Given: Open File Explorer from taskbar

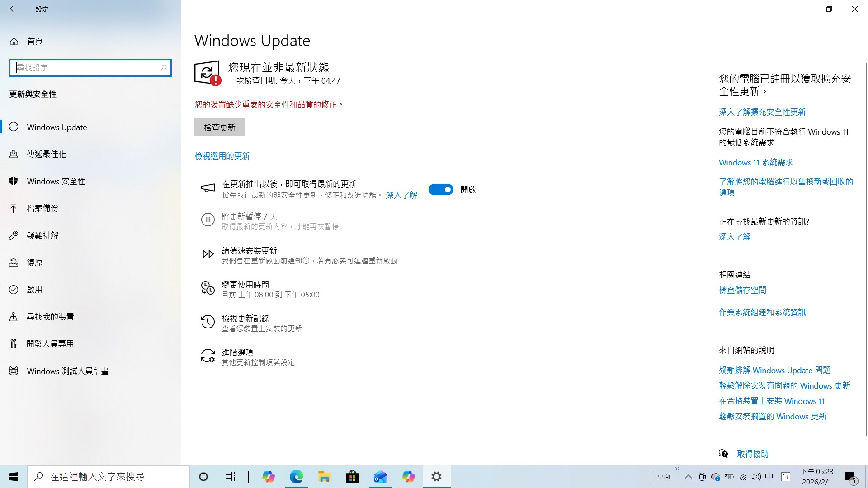Looking at the screenshot, I should click(324, 477).
